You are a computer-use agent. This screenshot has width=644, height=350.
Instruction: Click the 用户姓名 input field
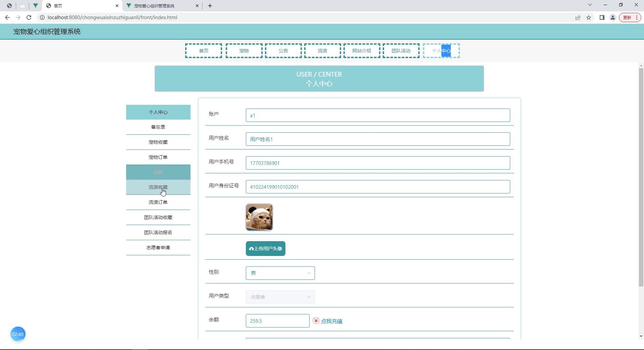(x=378, y=139)
